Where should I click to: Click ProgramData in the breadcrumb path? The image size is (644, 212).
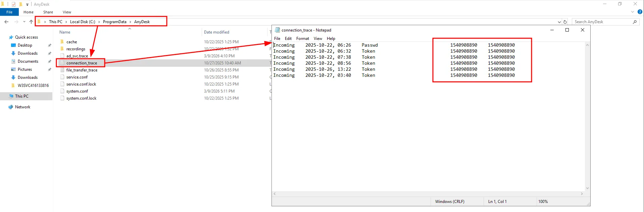(114, 22)
